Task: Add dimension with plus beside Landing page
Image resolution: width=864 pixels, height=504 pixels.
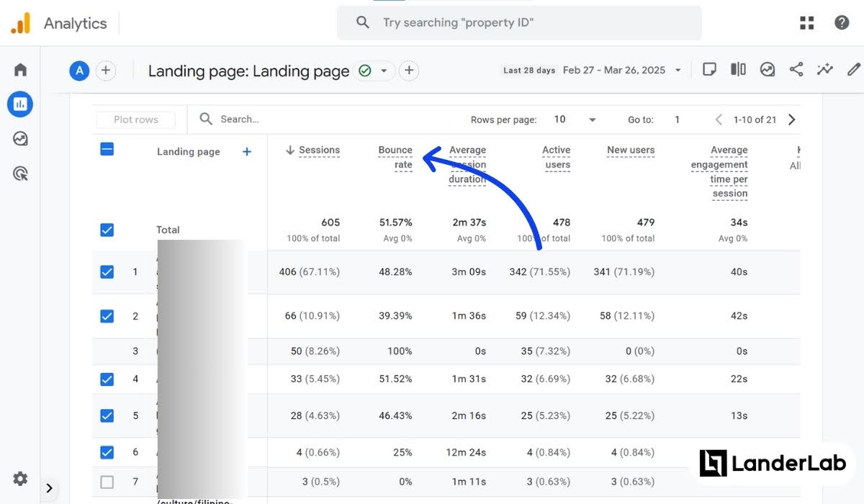Action: (x=247, y=151)
